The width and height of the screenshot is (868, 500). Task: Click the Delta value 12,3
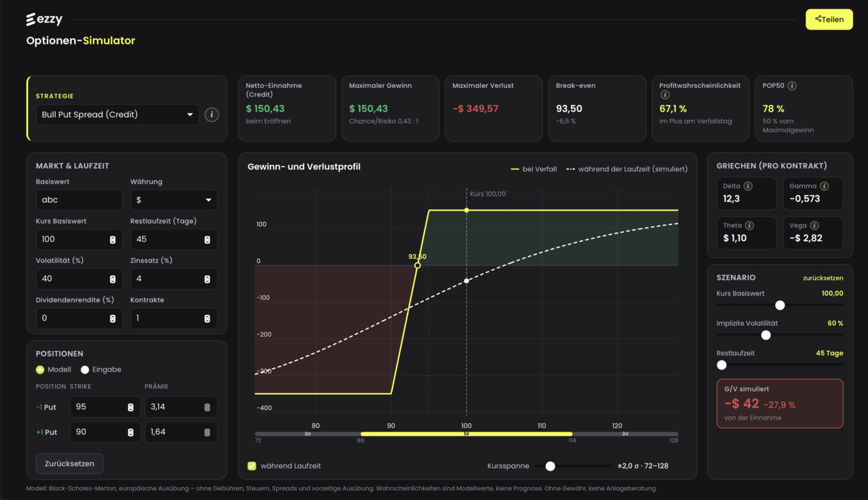pyautogui.click(x=732, y=199)
